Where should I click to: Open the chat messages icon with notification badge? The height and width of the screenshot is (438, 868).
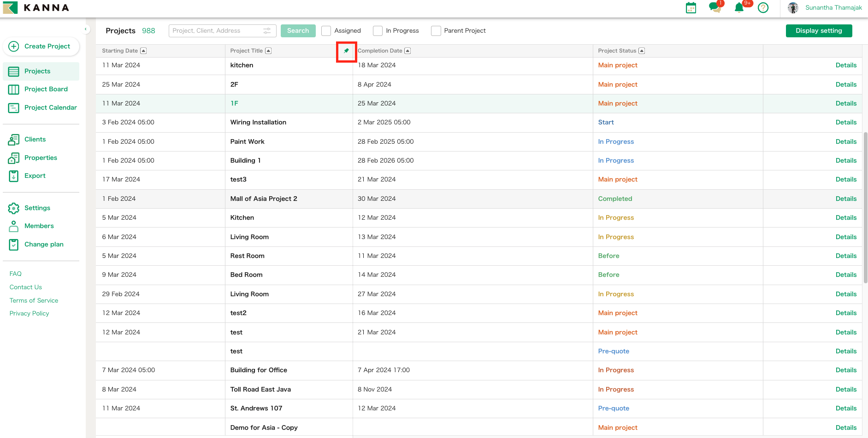pyautogui.click(x=714, y=8)
